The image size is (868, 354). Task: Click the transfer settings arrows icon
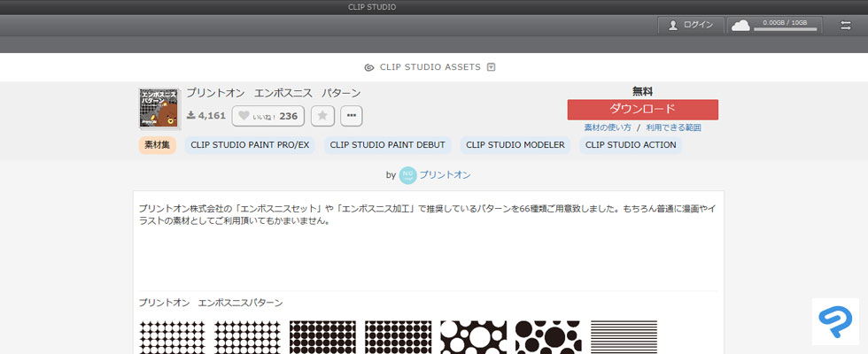(x=845, y=26)
